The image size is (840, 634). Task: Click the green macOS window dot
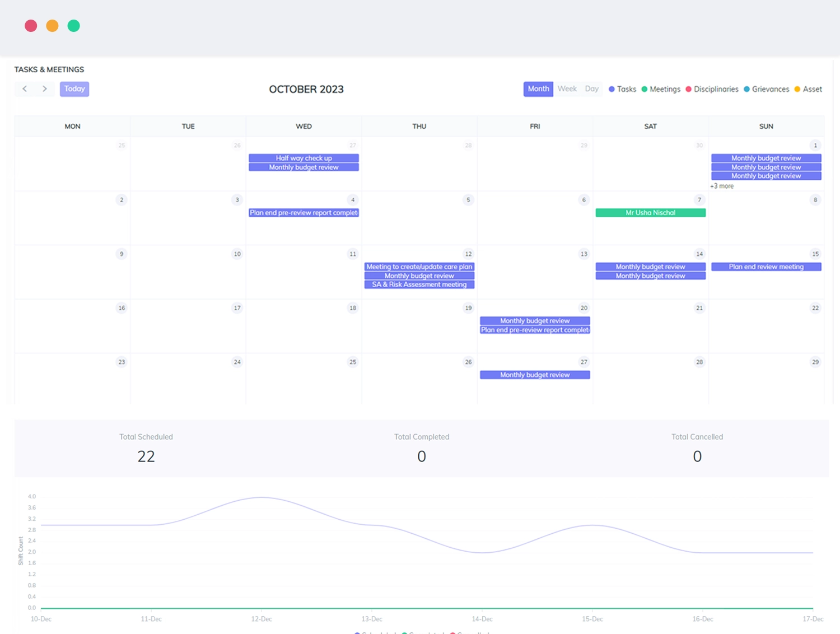click(x=73, y=26)
